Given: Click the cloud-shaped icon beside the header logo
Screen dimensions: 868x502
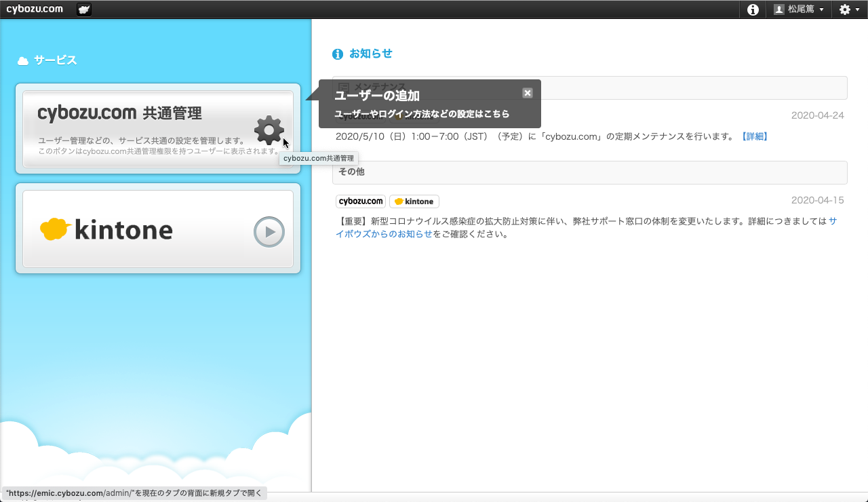Looking at the screenshot, I should click(84, 9).
